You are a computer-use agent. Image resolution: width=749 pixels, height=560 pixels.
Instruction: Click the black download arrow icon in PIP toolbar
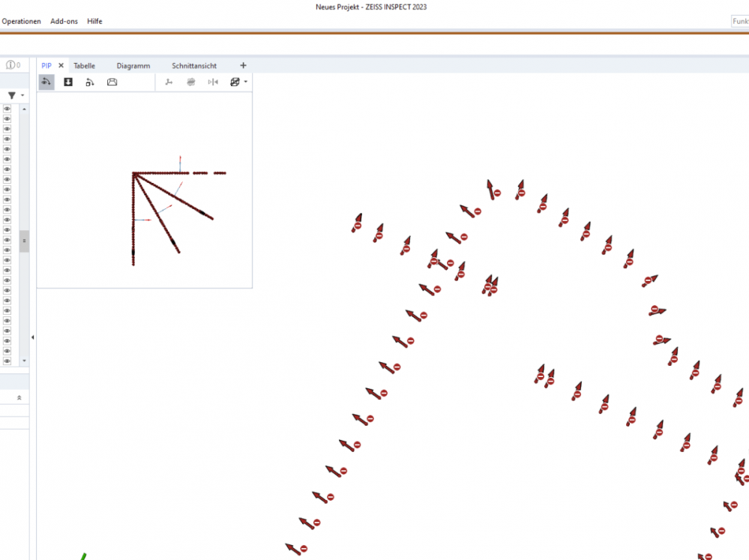click(x=68, y=82)
